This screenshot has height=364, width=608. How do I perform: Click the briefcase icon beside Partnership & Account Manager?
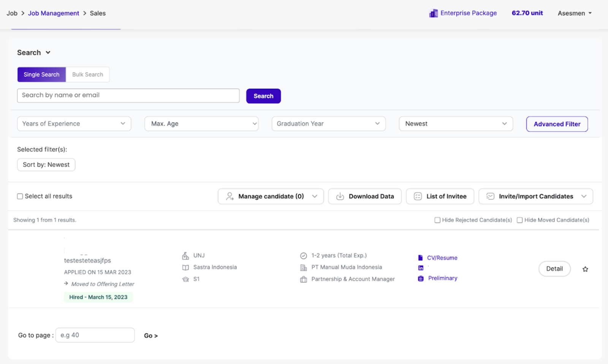pyautogui.click(x=304, y=279)
